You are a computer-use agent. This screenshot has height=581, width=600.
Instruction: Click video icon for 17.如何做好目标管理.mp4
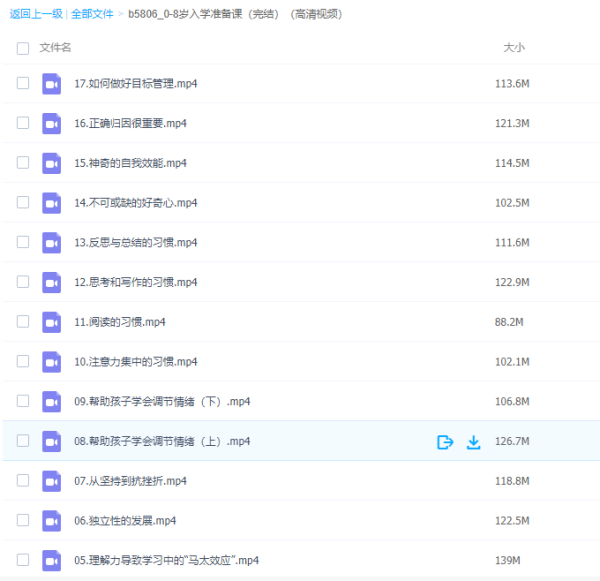(x=52, y=84)
